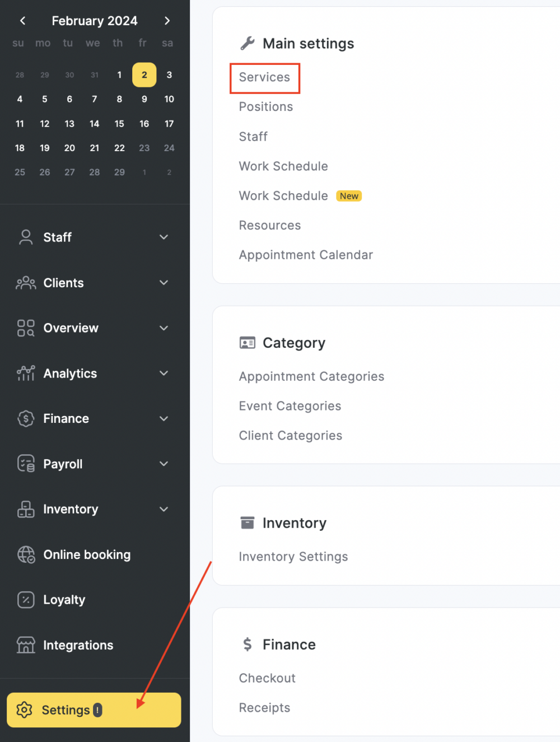
Task: Expand the Overview menu chevron
Action: pyautogui.click(x=164, y=328)
